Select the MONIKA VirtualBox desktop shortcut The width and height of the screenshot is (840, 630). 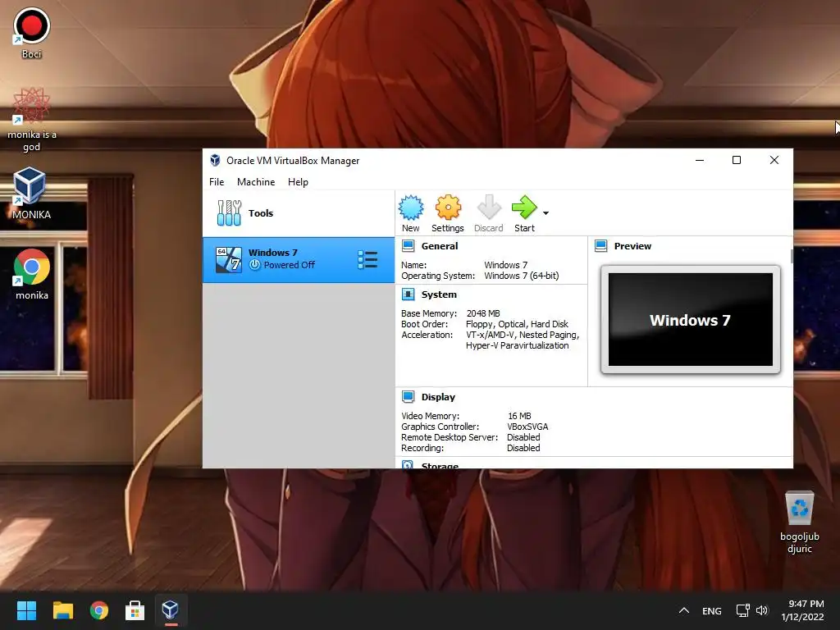click(32, 194)
